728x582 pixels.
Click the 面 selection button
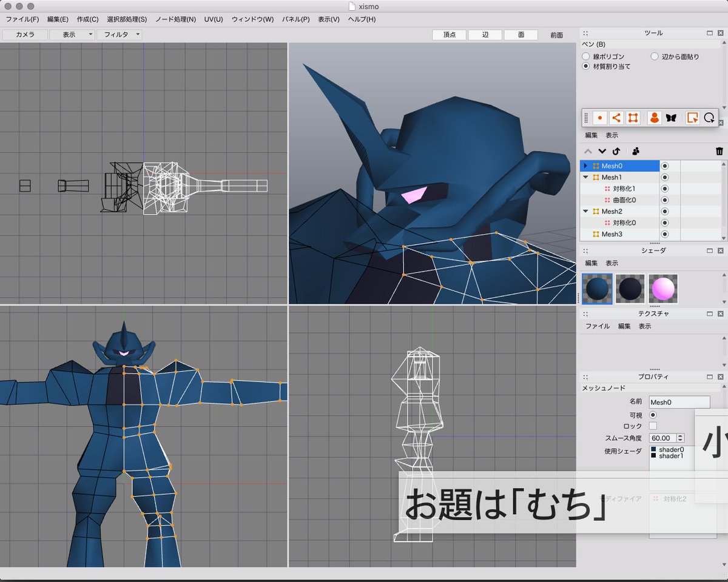coord(521,35)
